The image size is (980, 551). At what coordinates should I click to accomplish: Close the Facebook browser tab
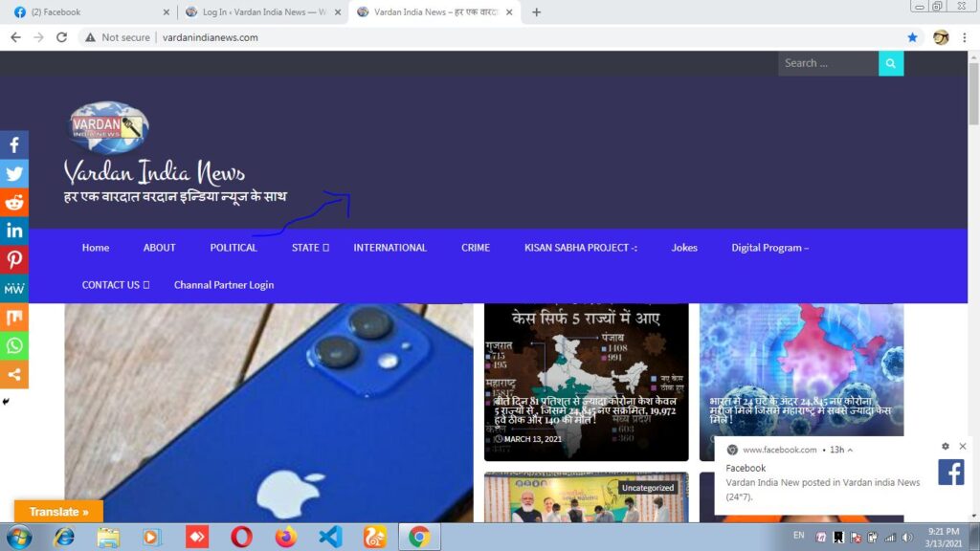[166, 11]
